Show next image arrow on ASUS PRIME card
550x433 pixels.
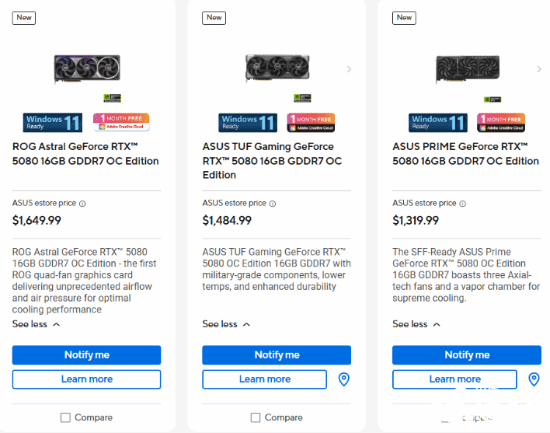pos(539,69)
